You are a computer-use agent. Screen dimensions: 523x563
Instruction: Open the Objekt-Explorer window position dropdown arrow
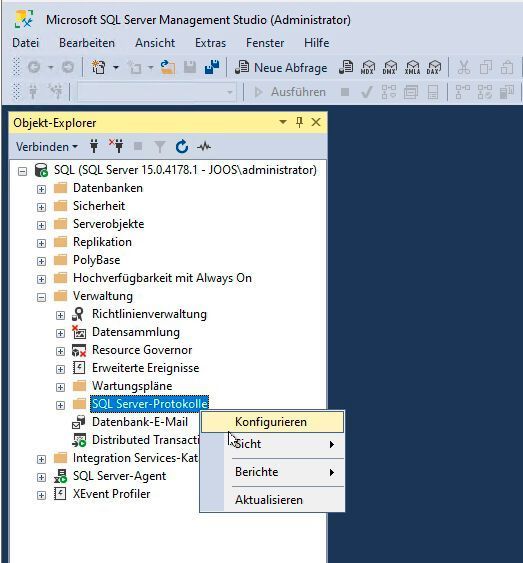click(x=283, y=122)
